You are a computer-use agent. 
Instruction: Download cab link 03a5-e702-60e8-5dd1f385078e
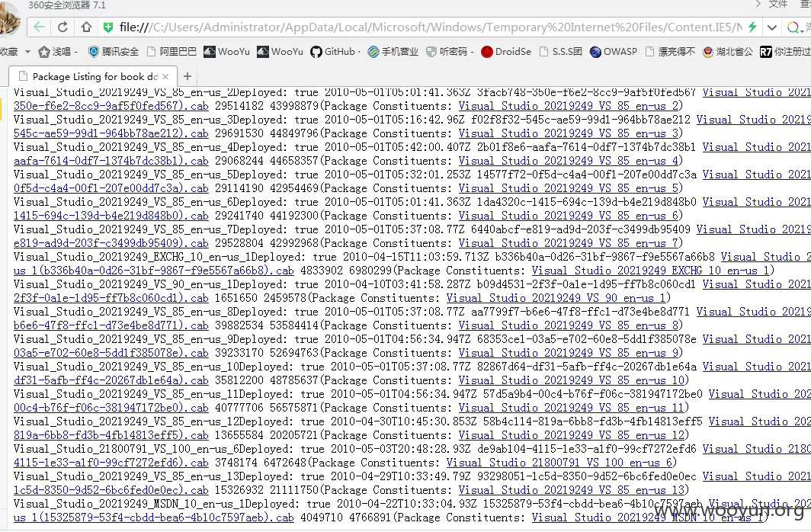pyautogui.click(x=111, y=353)
